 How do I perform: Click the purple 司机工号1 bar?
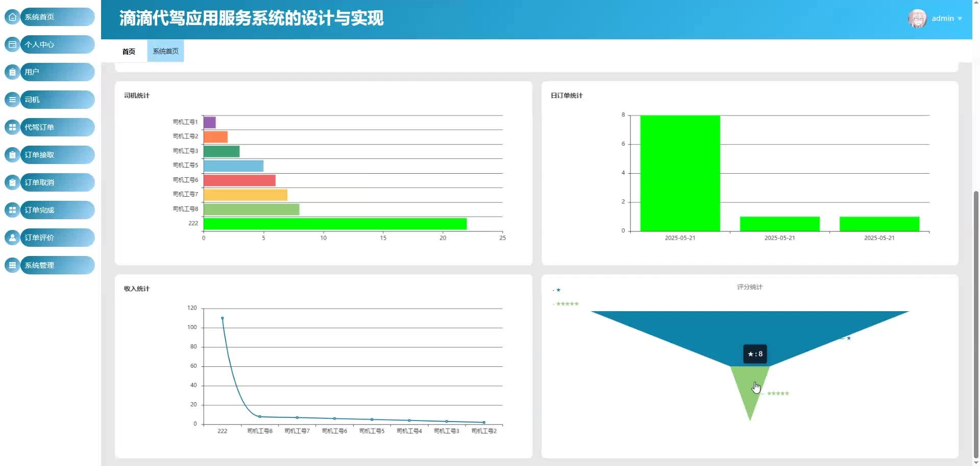click(x=209, y=122)
